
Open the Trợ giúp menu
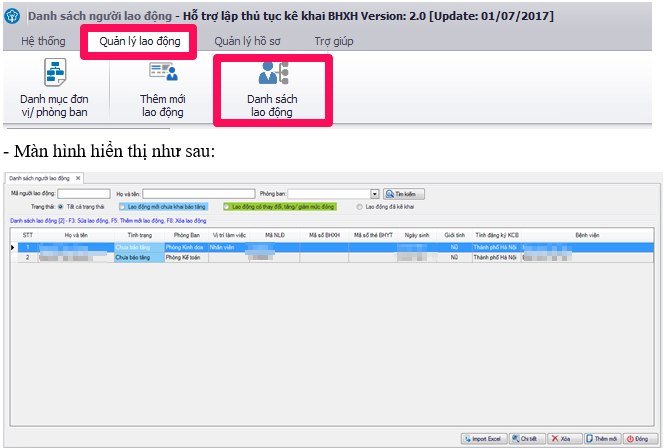[x=333, y=41]
